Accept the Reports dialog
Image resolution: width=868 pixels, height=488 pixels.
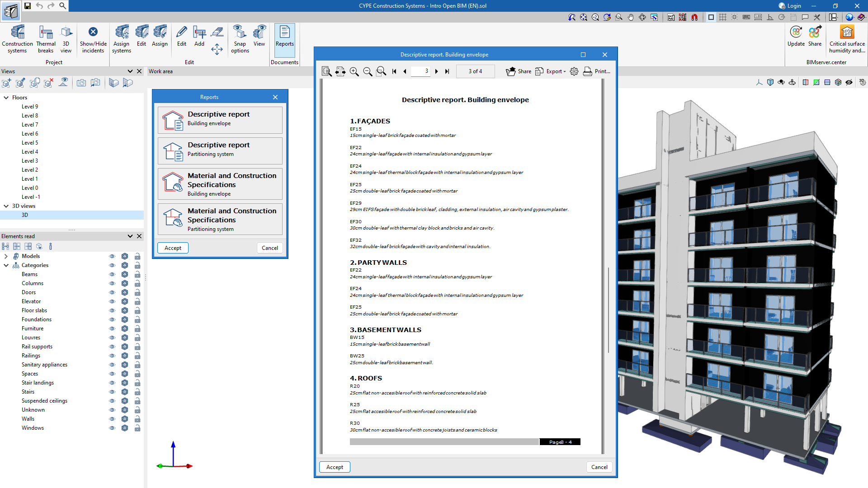[x=173, y=248]
